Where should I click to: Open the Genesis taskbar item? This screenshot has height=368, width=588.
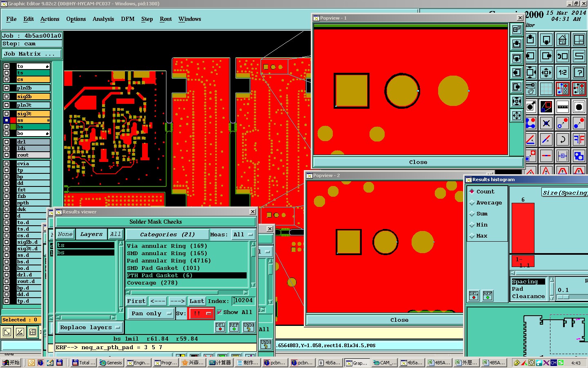point(111,363)
